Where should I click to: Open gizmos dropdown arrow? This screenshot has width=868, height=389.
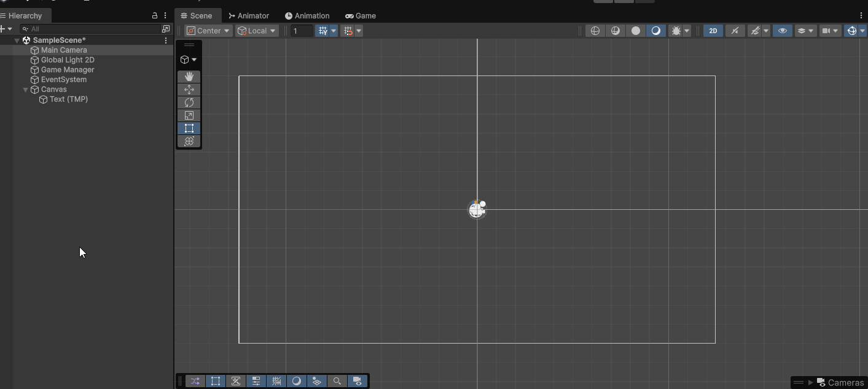pyautogui.click(x=862, y=31)
